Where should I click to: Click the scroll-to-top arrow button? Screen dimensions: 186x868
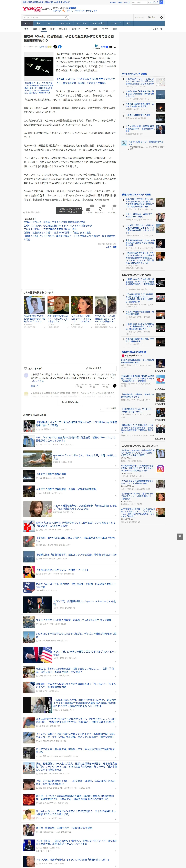(x=180, y=536)
